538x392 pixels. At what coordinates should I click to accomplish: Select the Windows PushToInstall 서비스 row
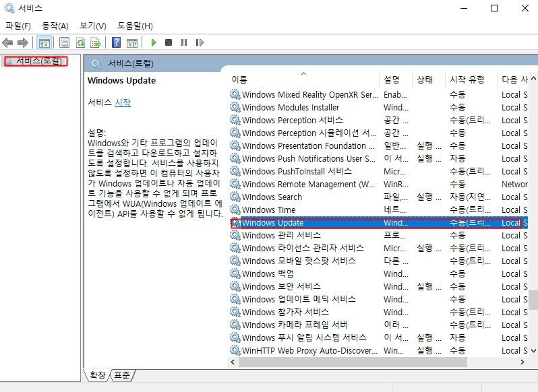[378, 171]
